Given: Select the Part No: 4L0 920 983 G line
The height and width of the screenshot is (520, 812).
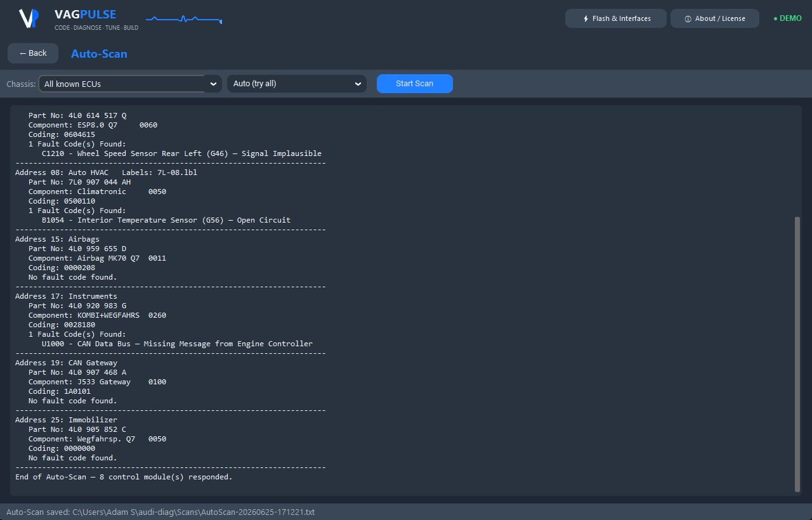Looking at the screenshot, I should 77,306.
